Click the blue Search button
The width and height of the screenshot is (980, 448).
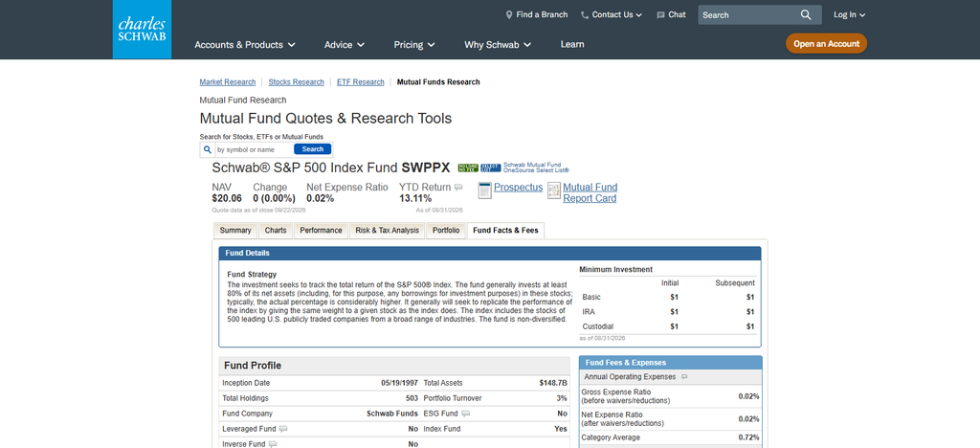pyautogui.click(x=313, y=149)
